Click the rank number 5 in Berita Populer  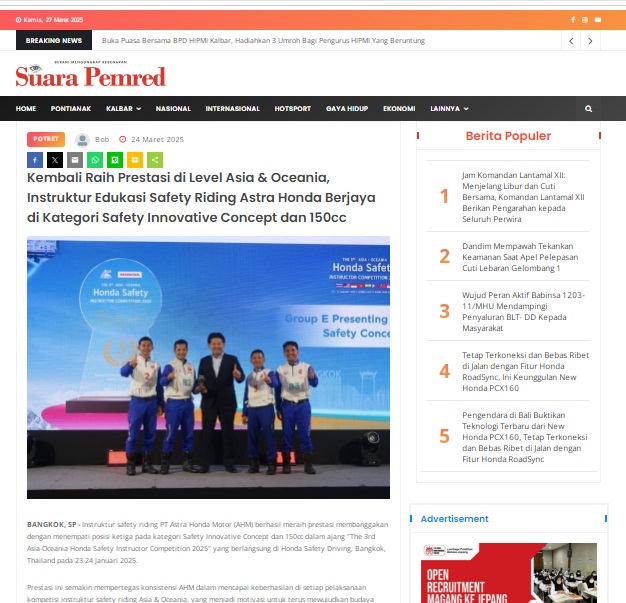tap(444, 436)
